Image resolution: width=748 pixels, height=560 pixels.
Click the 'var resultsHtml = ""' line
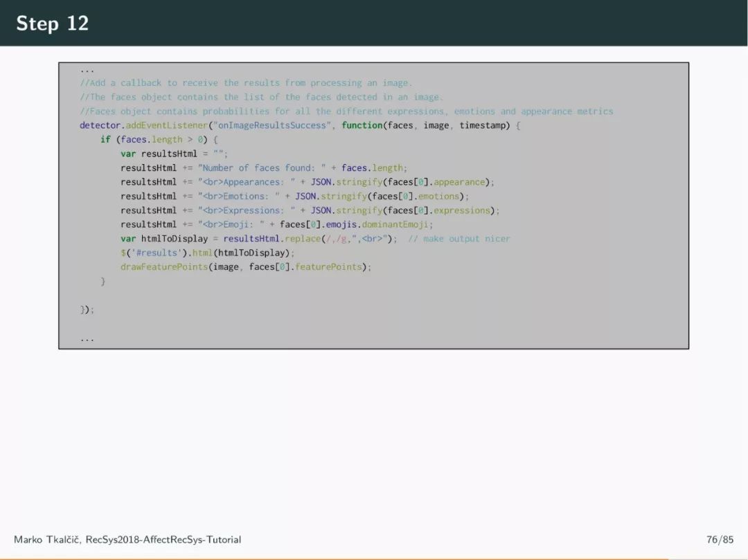tap(174, 154)
